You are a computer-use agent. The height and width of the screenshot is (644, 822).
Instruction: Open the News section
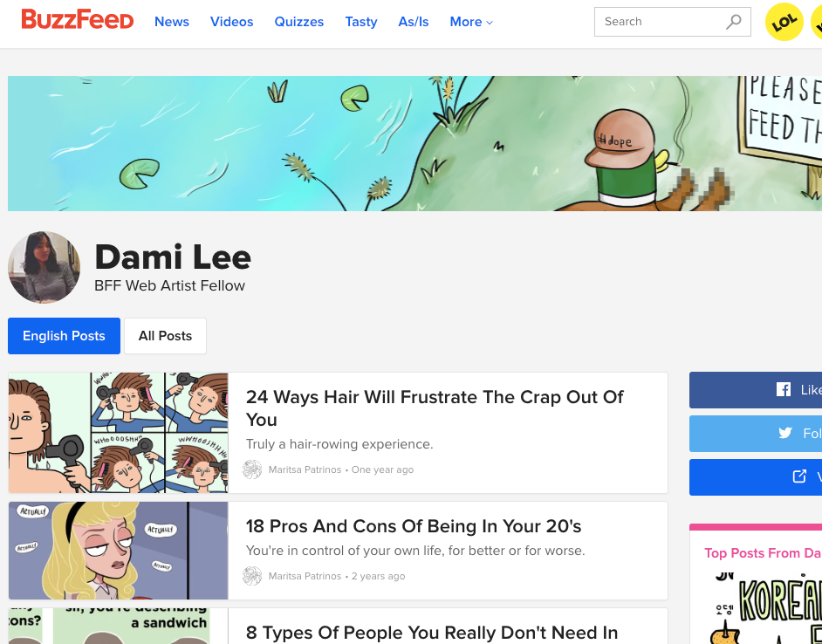(x=172, y=22)
